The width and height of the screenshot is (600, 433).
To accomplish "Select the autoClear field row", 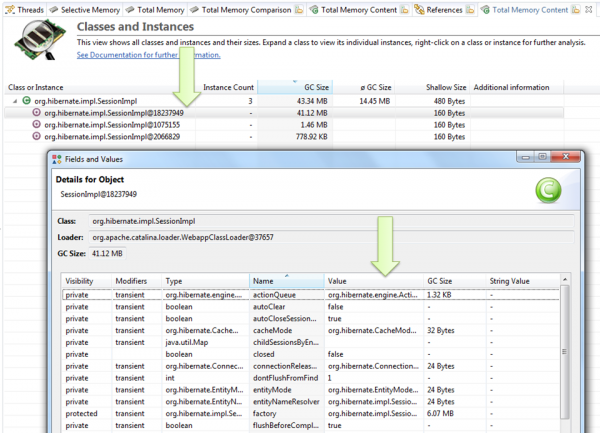I will coord(310,307).
